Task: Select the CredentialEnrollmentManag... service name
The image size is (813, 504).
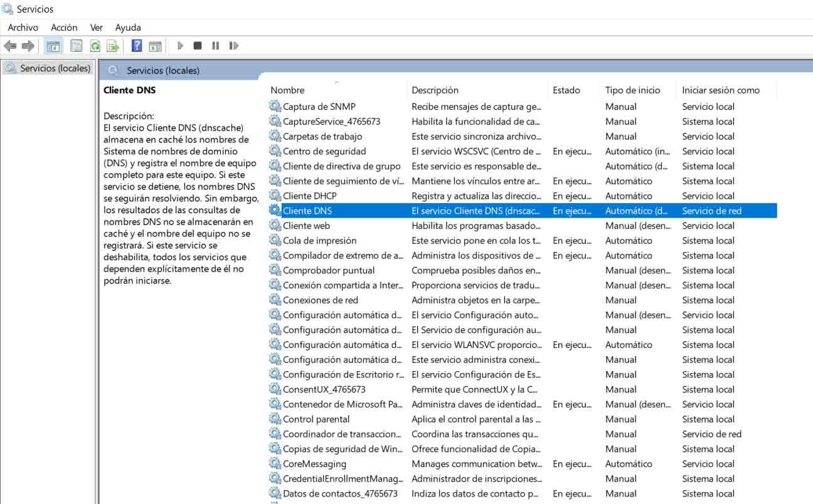Action: point(343,479)
